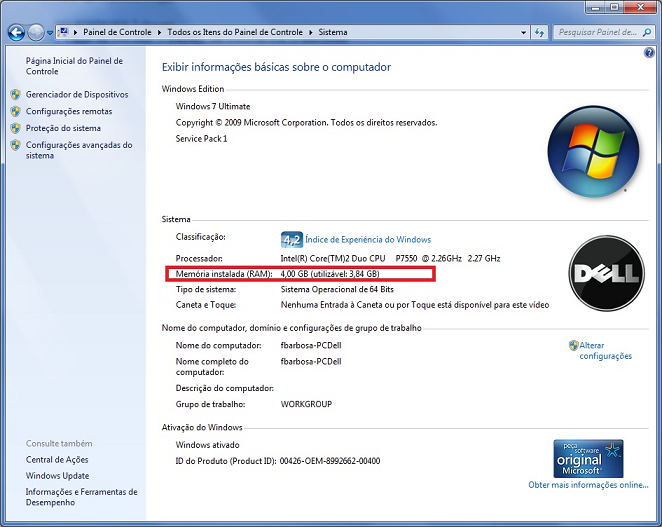The width and height of the screenshot is (662, 527).
Task: Open Índice de Experiência do Windows link
Action: tap(368, 239)
